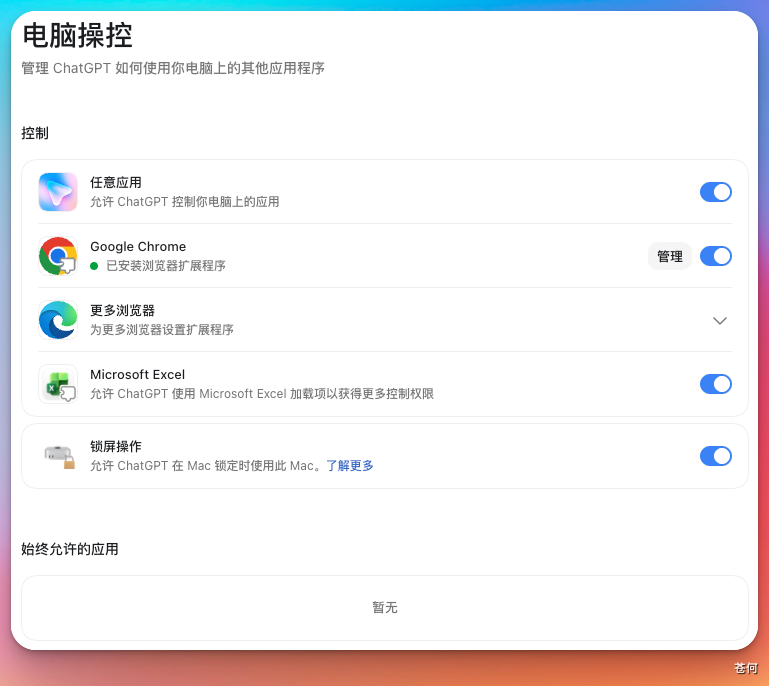Click the Microsoft Edge browser icon
Viewport: 769px width, 686px height.
[x=58, y=320]
